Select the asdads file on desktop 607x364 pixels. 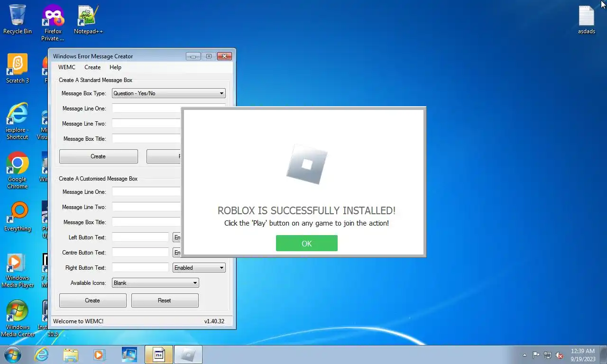(587, 20)
